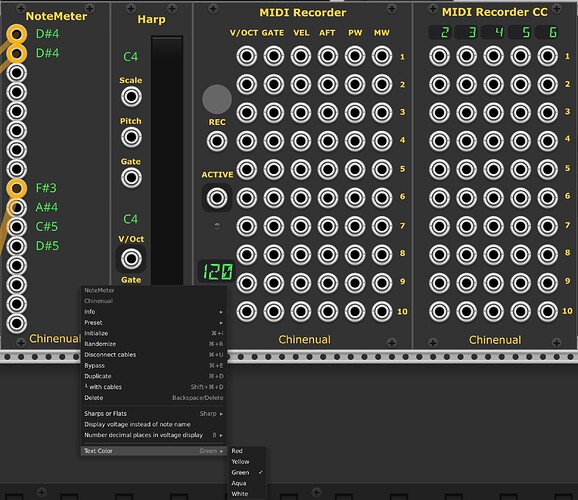578x500 pixels.
Task: Click the upper Harp Gate jack
Action: [131, 178]
